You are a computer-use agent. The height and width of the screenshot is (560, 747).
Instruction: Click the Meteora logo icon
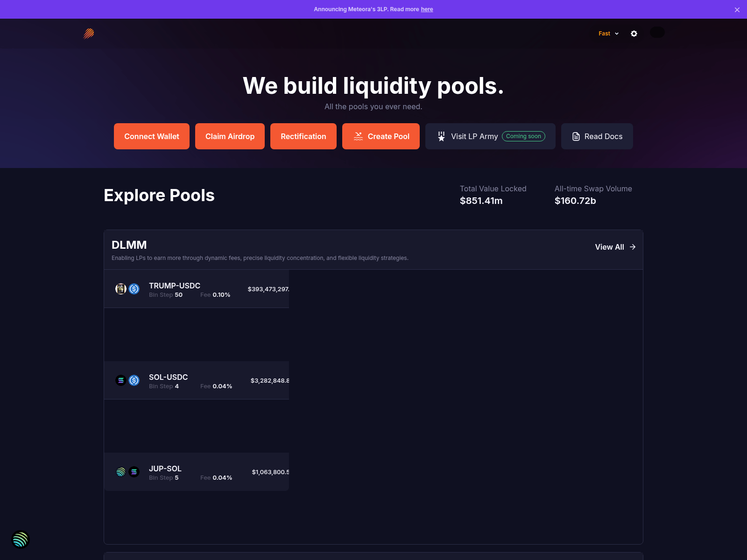click(89, 34)
